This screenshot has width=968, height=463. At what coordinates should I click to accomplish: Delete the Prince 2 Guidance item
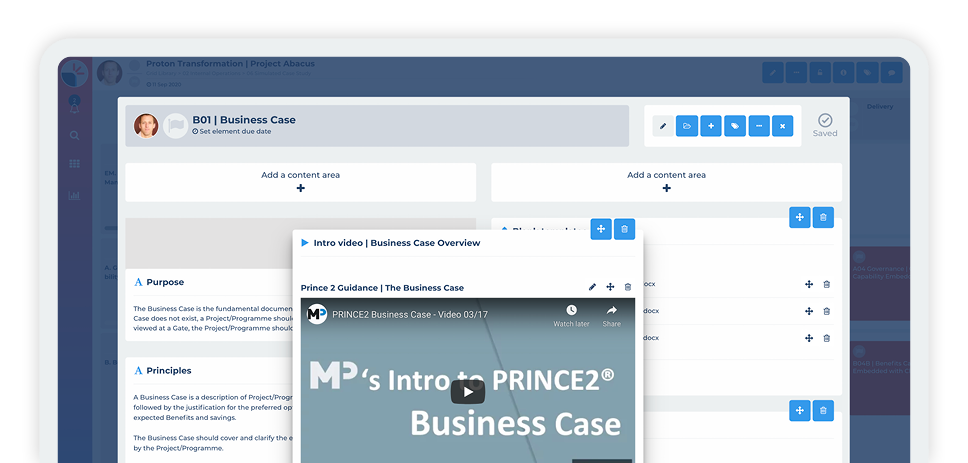628,287
